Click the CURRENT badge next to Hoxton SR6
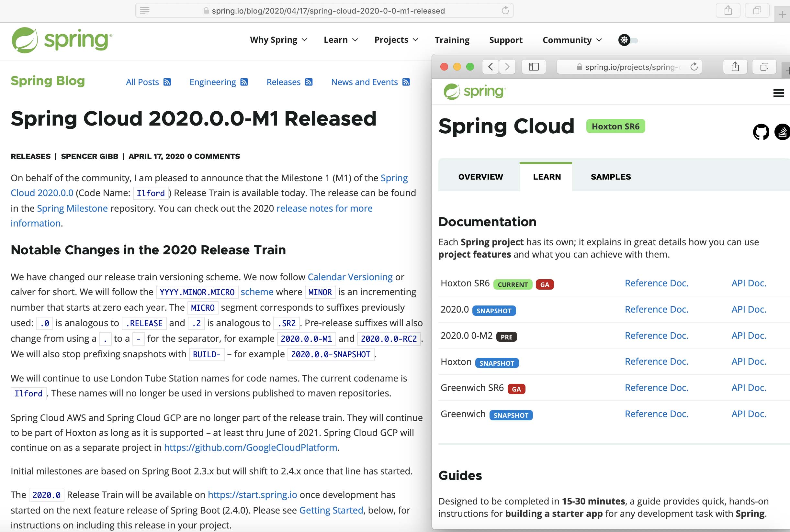This screenshot has height=532, width=790. [512, 284]
